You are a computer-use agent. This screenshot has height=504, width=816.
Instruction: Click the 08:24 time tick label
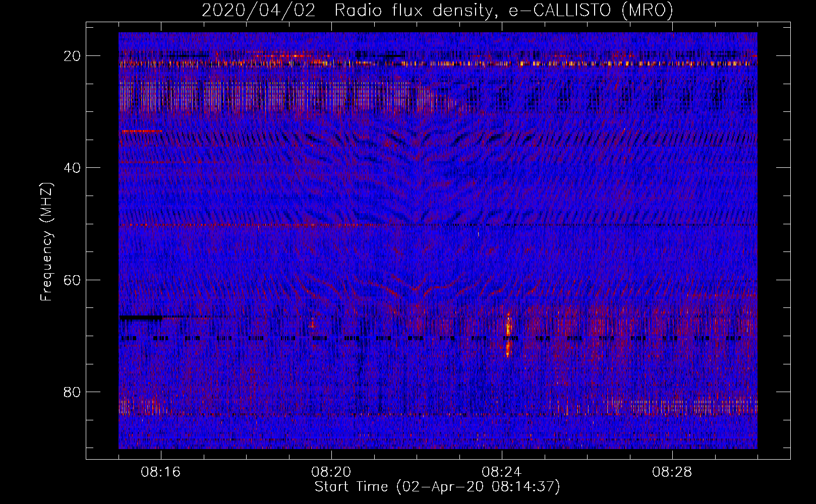(502, 472)
